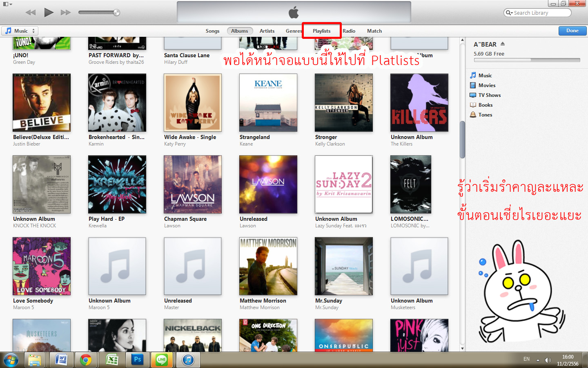The image size is (588, 368).
Task: Click the vertical scrollbar thumb
Action: (462, 140)
